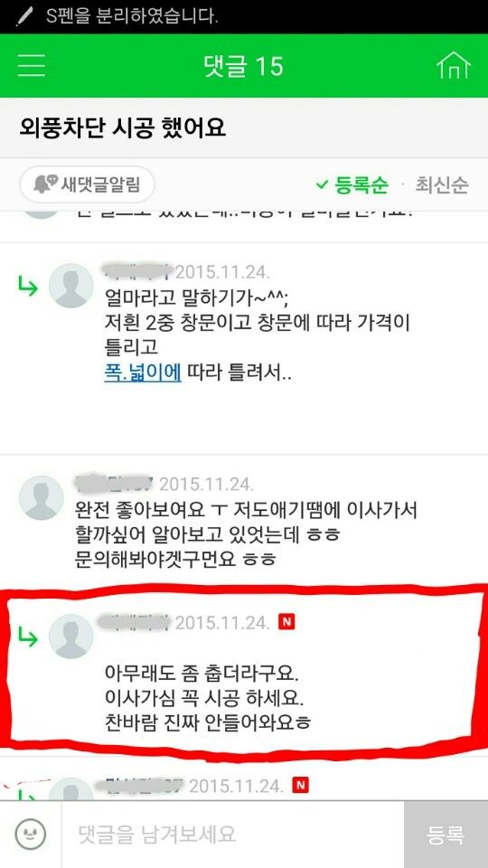Tap 등록 to submit comment
The width and height of the screenshot is (488, 868).
pyautogui.click(x=446, y=835)
